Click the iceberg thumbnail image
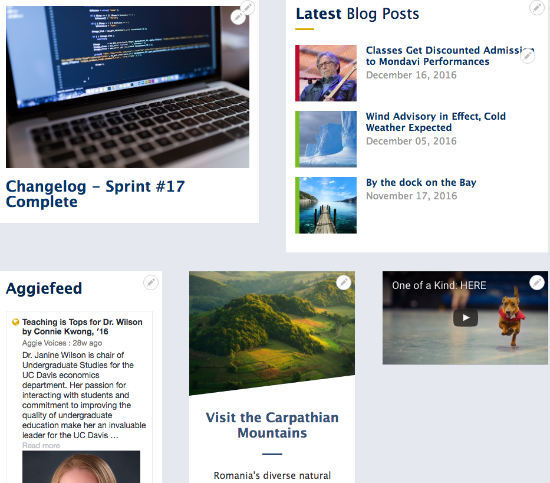 point(326,139)
